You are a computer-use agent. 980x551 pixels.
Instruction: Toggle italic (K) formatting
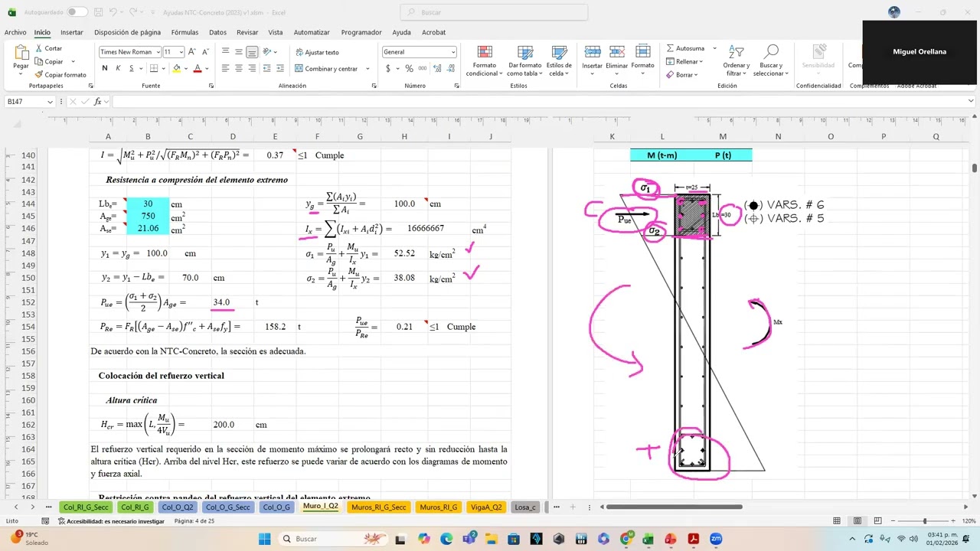pyautogui.click(x=118, y=68)
